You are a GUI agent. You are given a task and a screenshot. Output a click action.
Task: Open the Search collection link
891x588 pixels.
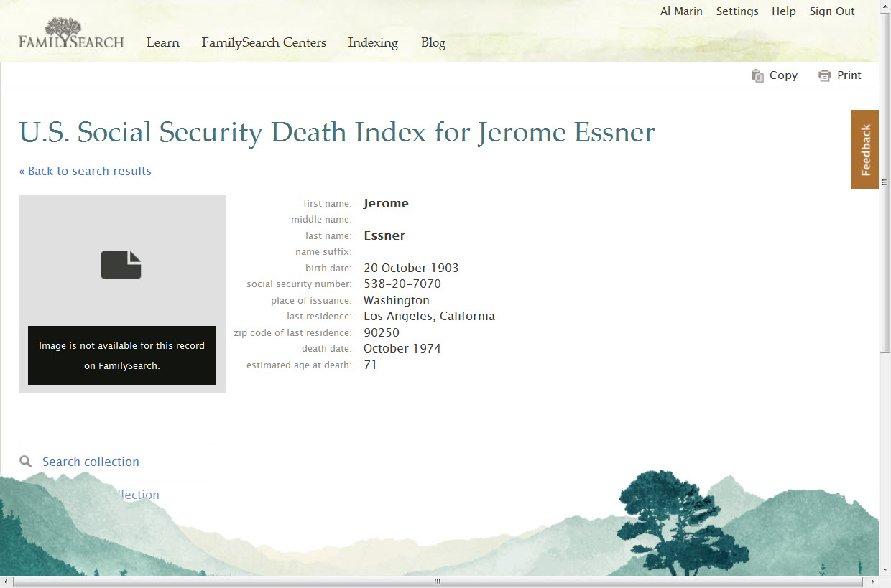[x=91, y=462]
